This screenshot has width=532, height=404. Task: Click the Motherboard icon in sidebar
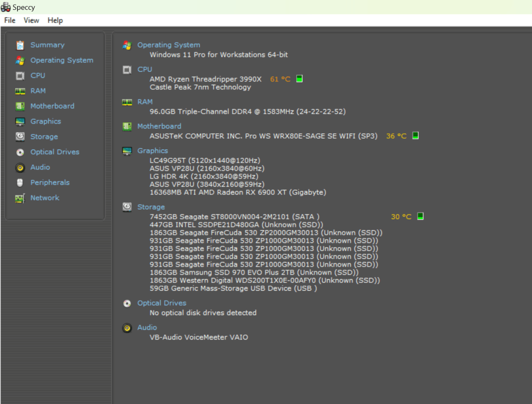[x=20, y=106]
